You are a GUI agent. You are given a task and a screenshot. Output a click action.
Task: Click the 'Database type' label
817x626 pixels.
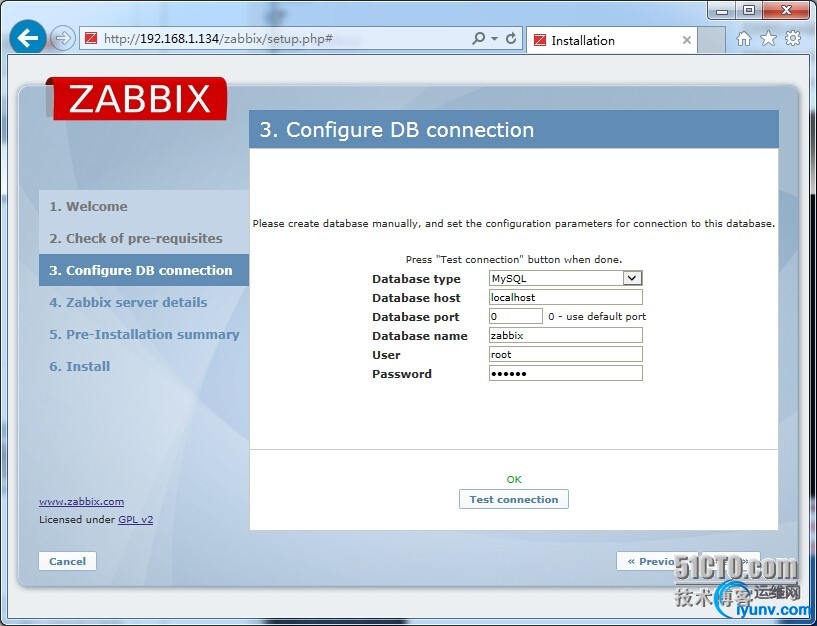tap(416, 279)
